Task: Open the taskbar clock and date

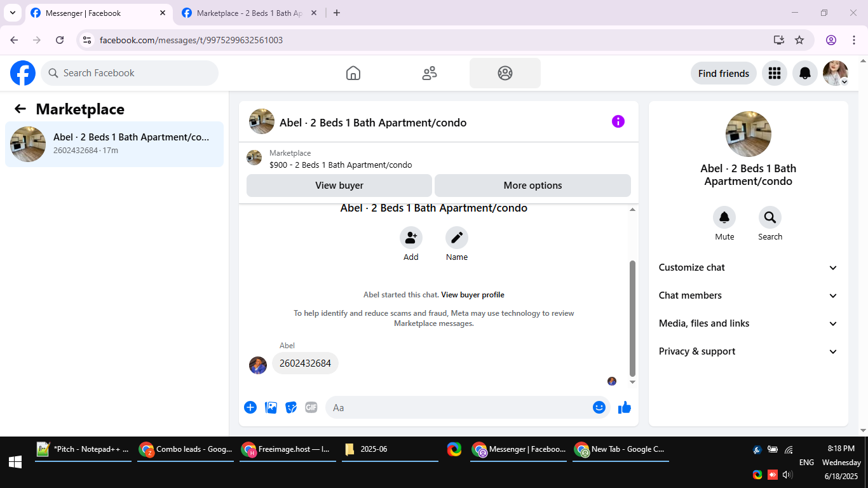Action: click(841, 462)
